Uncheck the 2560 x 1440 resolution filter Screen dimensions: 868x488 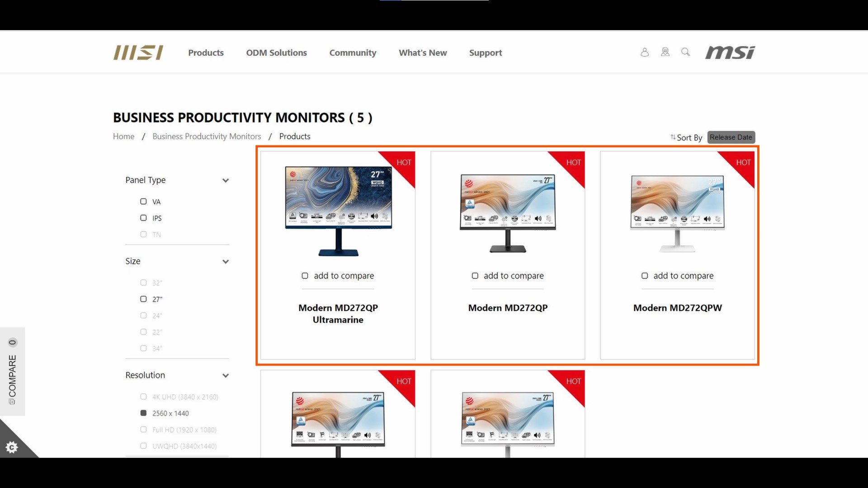pyautogui.click(x=143, y=413)
